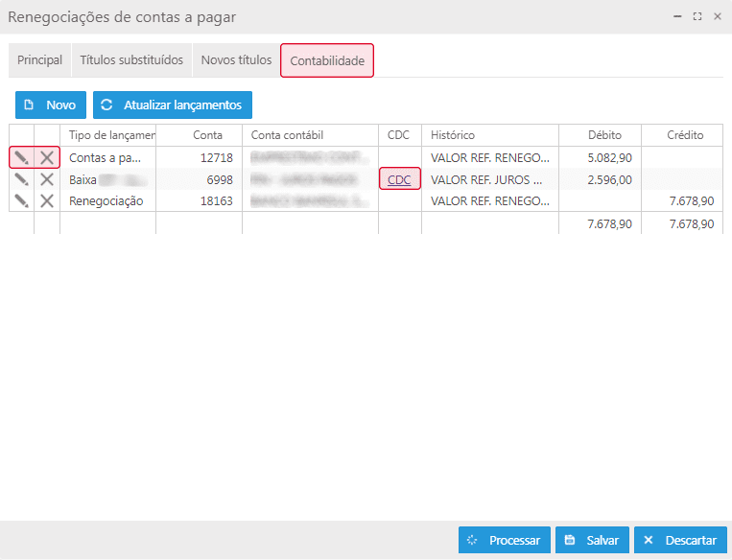732x560 pixels.
Task: Open the CDC link in Baixa row
Action: [399, 179]
